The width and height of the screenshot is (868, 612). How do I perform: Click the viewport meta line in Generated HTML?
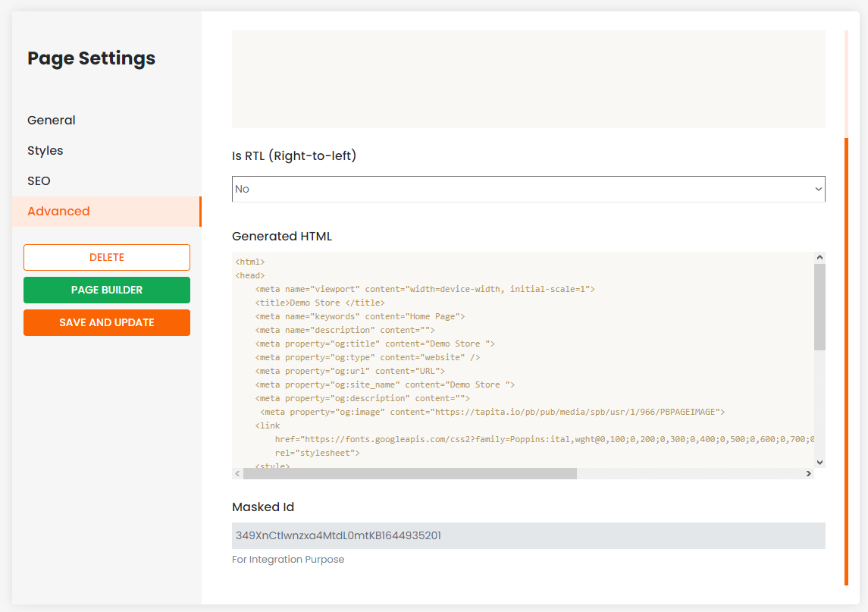pos(425,289)
